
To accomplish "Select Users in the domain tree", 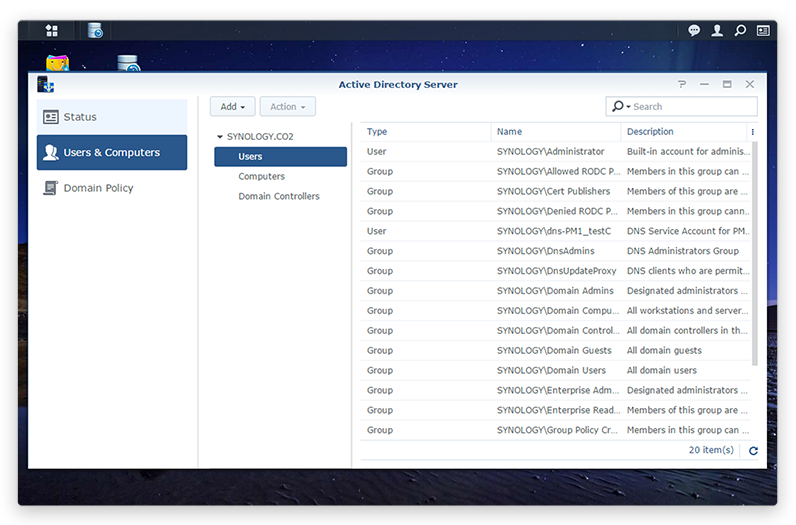I will coord(280,156).
